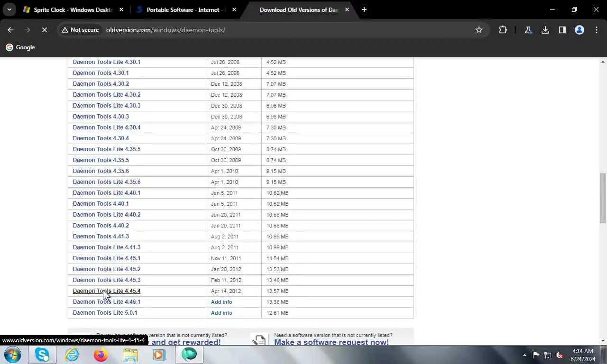The image size is (607, 364).
Task: Open Daemon Tools Lite 4.45.3 link
Action: click(x=107, y=280)
